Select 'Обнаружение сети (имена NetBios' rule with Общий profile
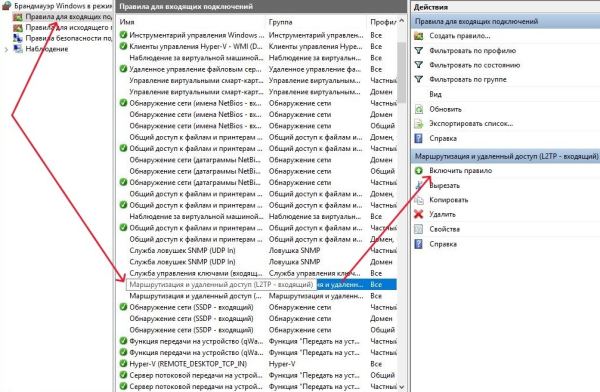Screen dimensions: 600x392 coord(256,126)
